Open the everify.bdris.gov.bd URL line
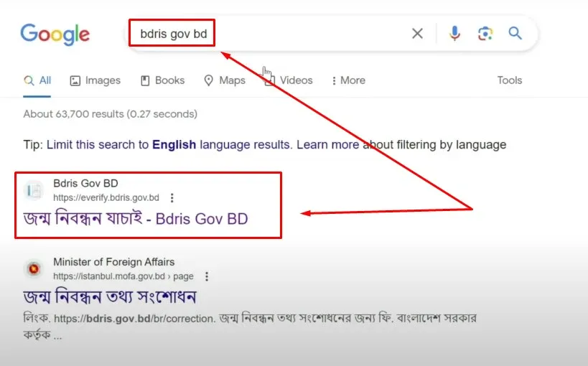Image resolution: width=588 pixels, height=366 pixels. [x=106, y=197]
